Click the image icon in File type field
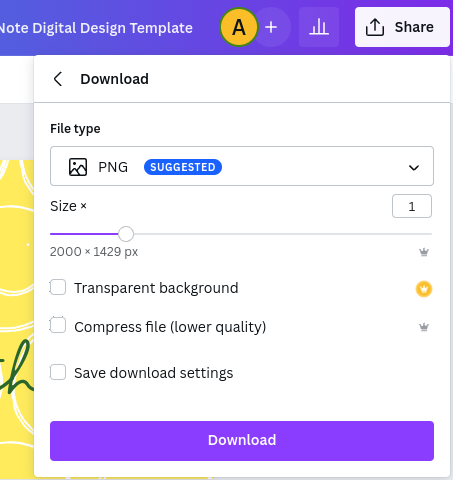This screenshot has width=453, height=480. click(x=78, y=167)
